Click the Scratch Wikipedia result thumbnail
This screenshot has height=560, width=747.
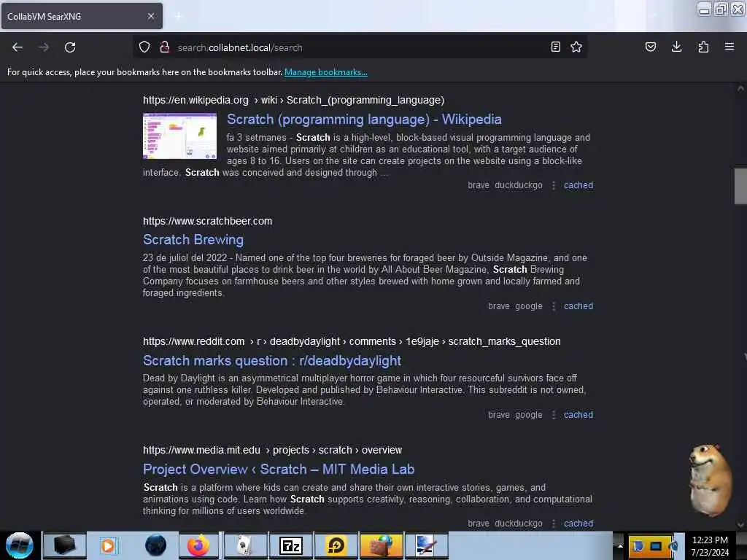click(x=179, y=136)
